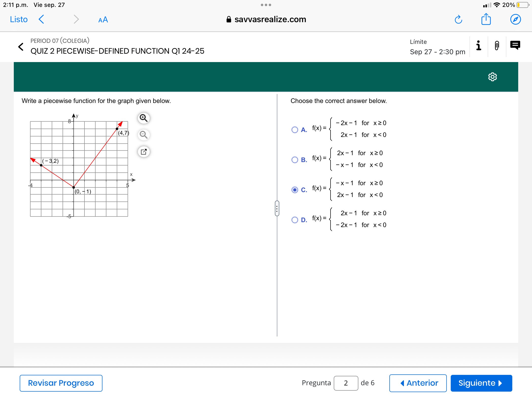Return to class with back arrow
The width and height of the screenshot is (532, 399).
(21, 46)
